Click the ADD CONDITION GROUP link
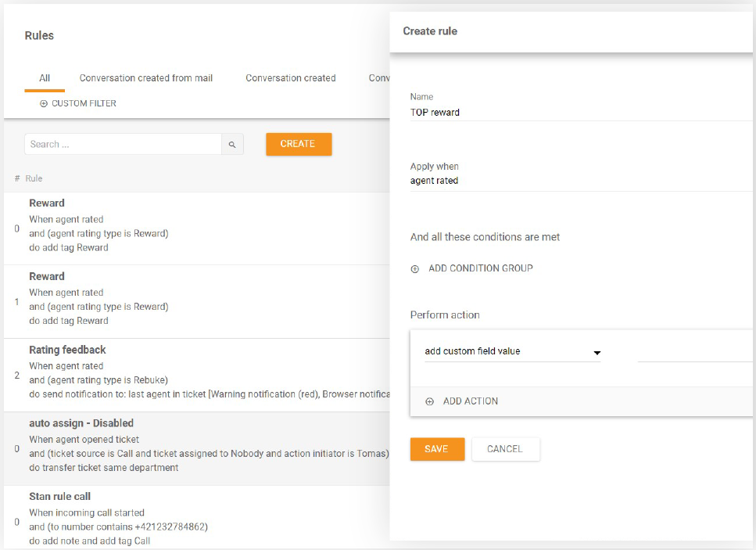Viewport: 756px width, 550px height. click(x=481, y=268)
